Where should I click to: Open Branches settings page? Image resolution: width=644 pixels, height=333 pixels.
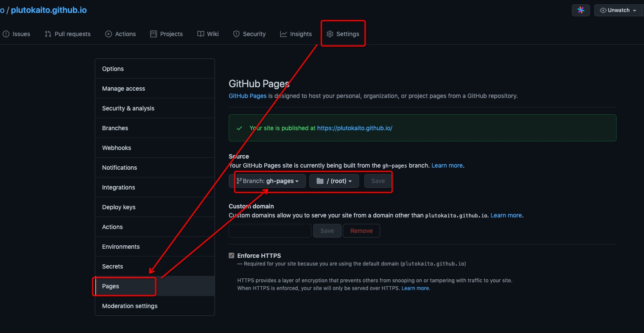[x=155, y=128]
